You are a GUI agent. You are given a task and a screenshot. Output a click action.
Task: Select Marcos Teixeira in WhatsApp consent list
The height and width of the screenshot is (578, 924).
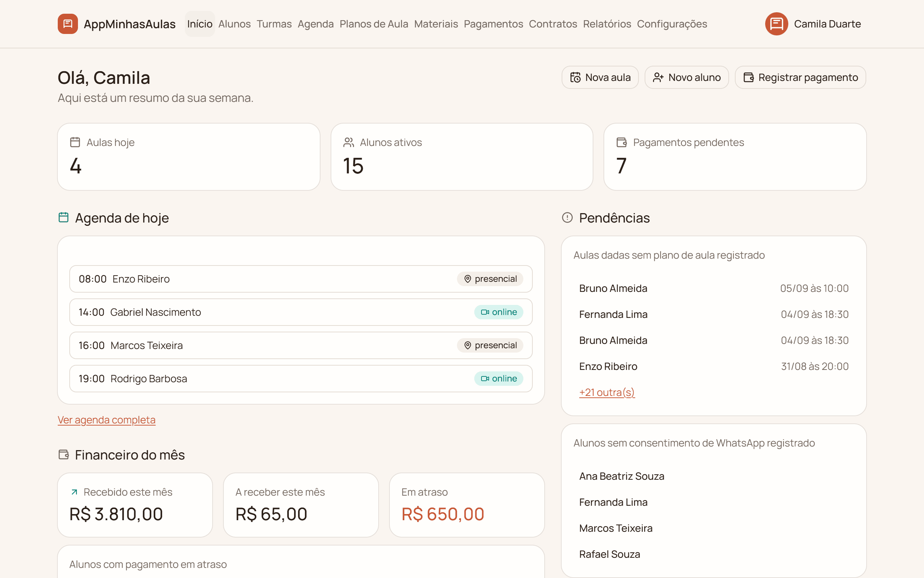[714, 528]
